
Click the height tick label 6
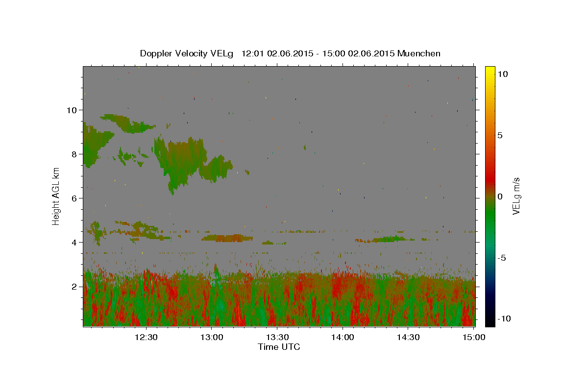(75, 198)
